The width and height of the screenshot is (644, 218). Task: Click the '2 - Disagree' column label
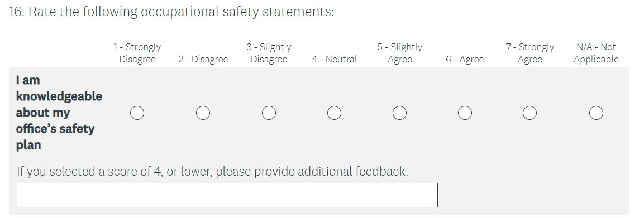pyautogui.click(x=203, y=60)
